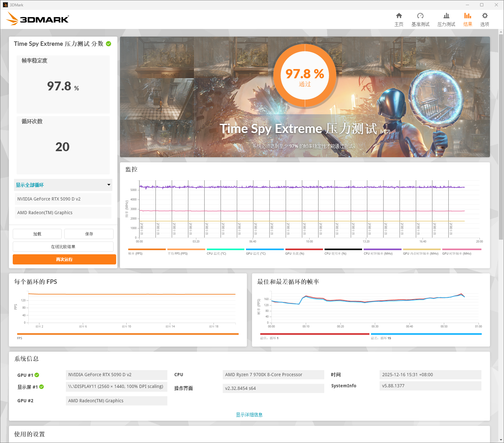This screenshot has height=443, width=504.
Task: Click the orange FPS legend bar under 每个循环的 FPS
Action: click(x=128, y=334)
